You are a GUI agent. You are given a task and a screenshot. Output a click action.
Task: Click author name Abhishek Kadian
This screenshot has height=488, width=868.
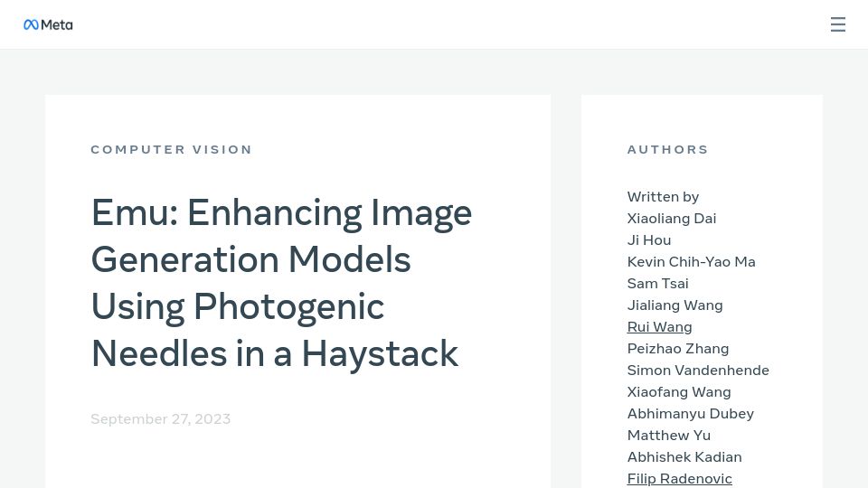point(684,457)
